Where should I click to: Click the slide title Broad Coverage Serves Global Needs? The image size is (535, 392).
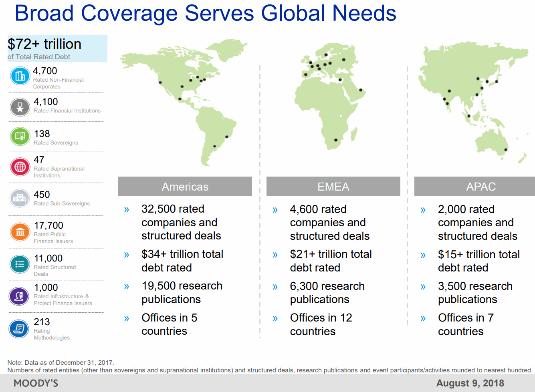(x=206, y=13)
